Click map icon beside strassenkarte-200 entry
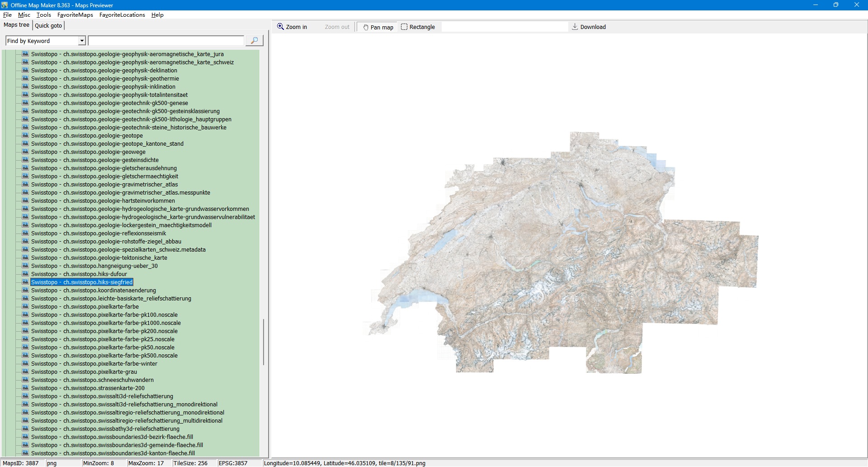 tap(25, 388)
